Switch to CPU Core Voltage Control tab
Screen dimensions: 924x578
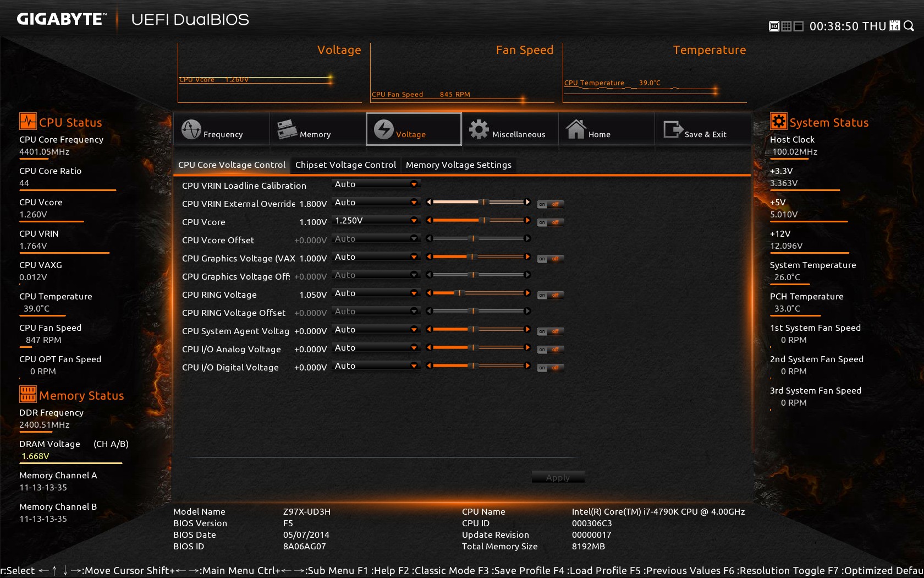(x=232, y=165)
